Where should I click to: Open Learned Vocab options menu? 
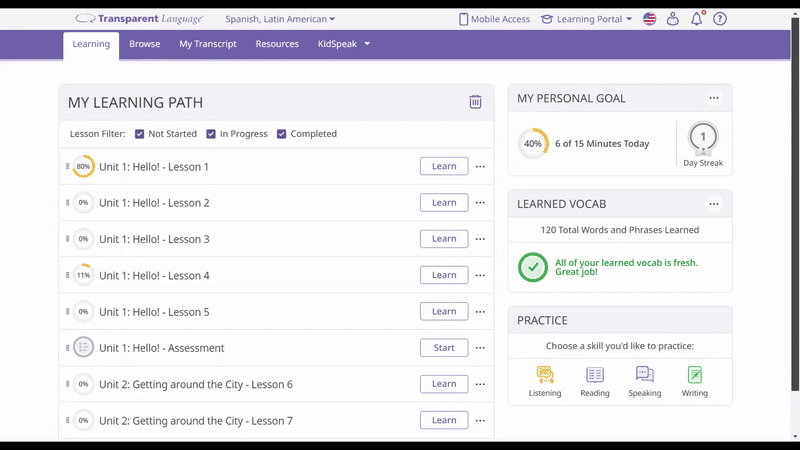(714, 204)
